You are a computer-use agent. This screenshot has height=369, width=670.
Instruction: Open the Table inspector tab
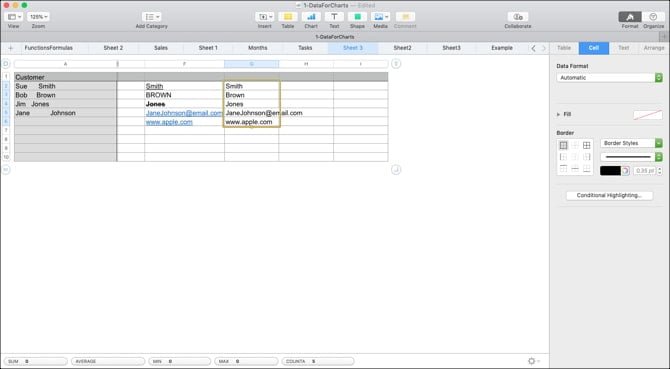564,48
